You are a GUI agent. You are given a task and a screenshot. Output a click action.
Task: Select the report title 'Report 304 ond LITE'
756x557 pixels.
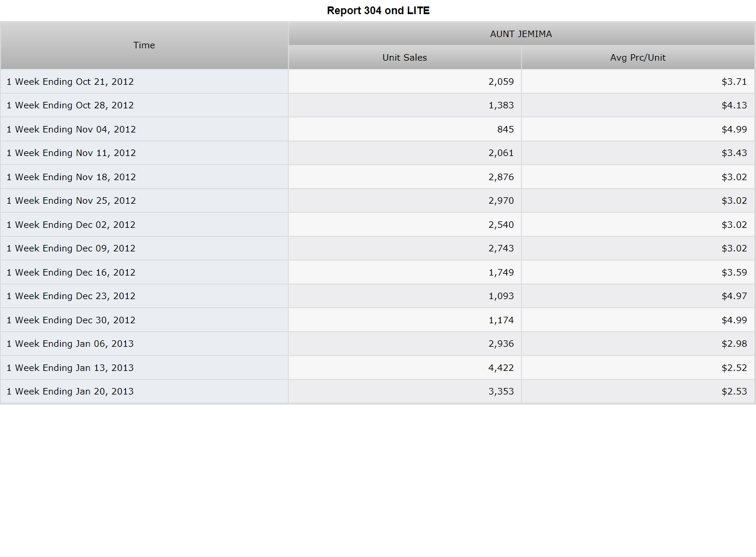[378, 11]
